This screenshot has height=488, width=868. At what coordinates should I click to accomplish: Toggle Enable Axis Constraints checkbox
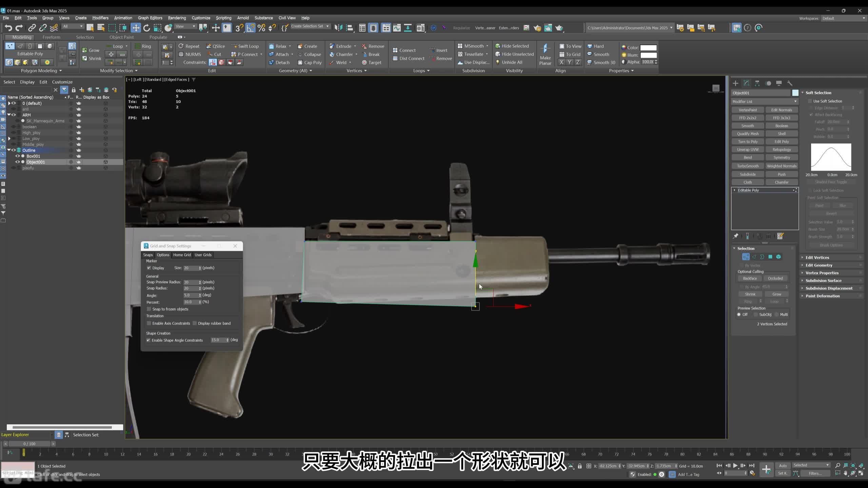pos(149,323)
